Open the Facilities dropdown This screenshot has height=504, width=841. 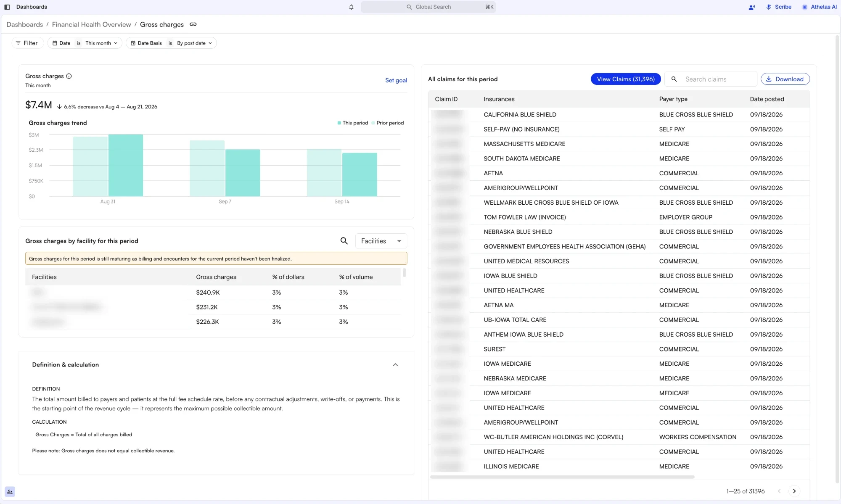[x=381, y=241]
